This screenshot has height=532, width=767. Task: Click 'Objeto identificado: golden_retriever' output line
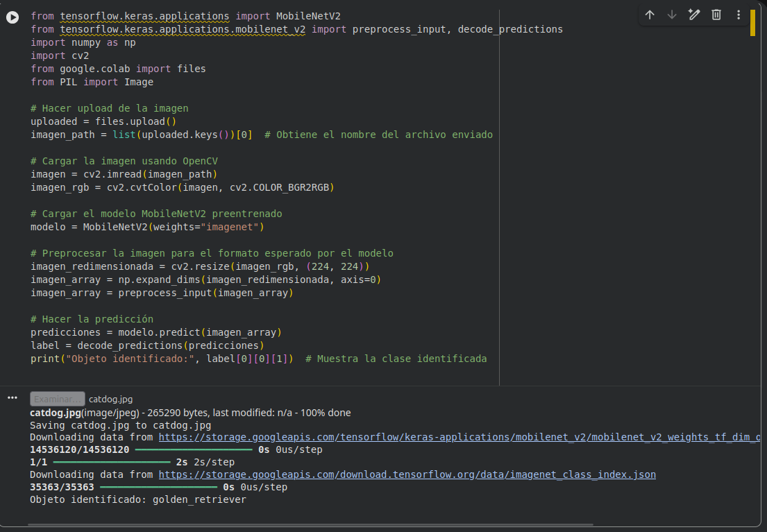pyautogui.click(x=138, y=499)
